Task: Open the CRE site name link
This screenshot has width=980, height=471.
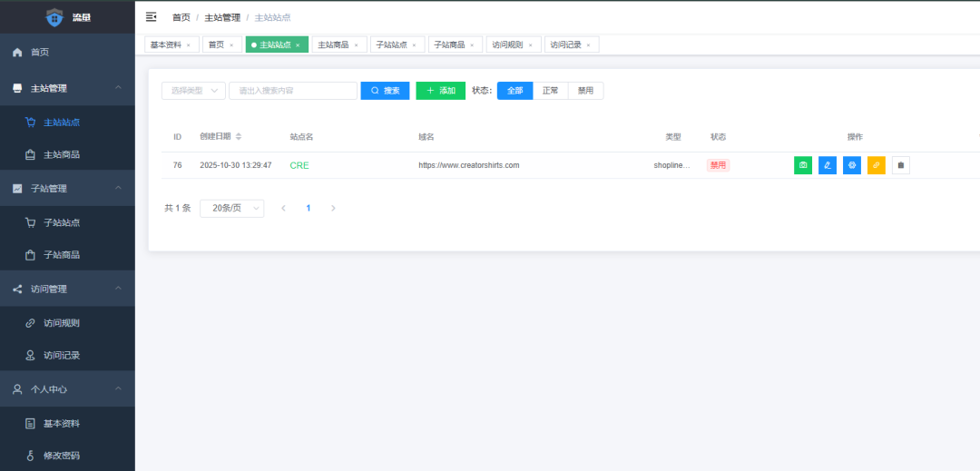Action: point(299,165)
